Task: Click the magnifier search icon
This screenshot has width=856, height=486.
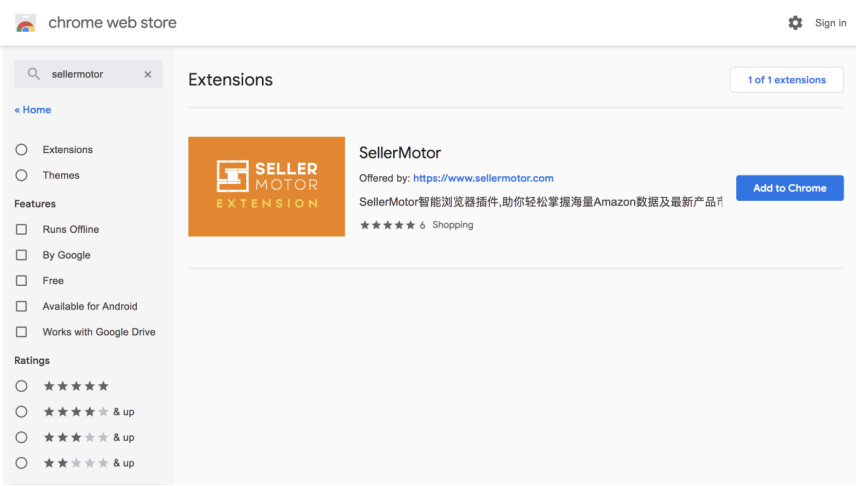Action: point(34,74)
